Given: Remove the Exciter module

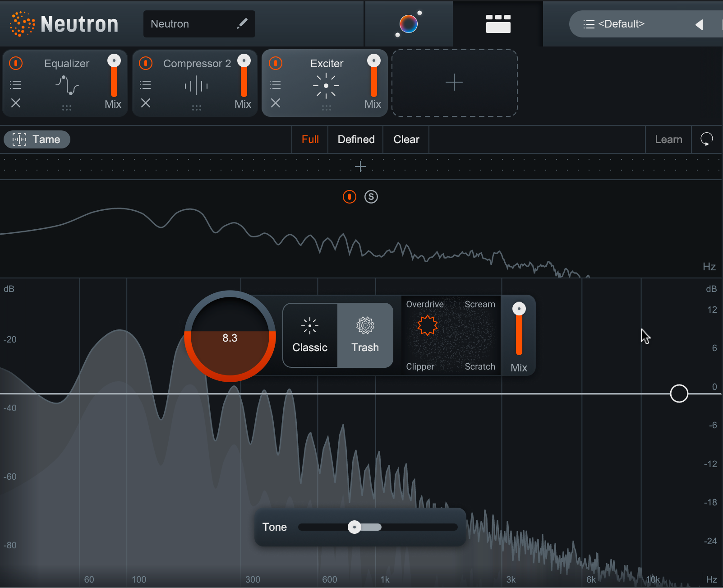Looking at the screenshot, I should tap(276, 103).
